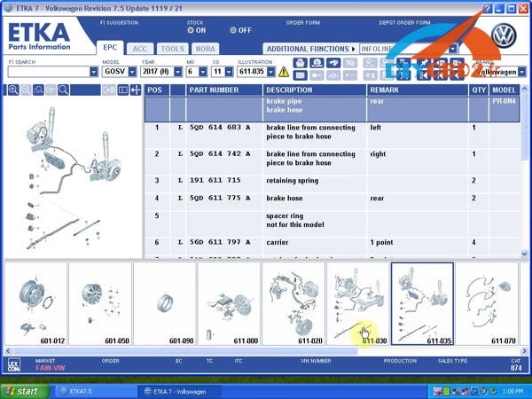Open the MG main group dropdown
This screenshot has width=532, height=399.
(x=203, y=72)
